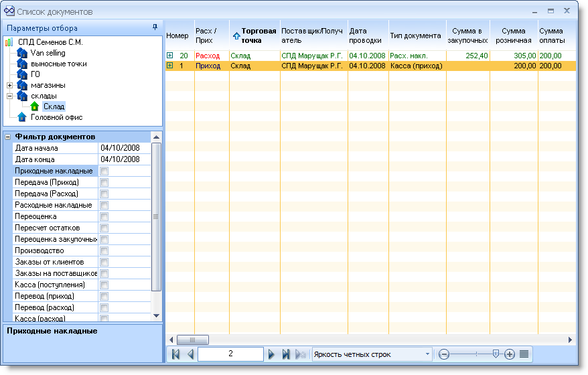This screenshot has width=588, height=375.
Task: Click the Тип документа column header
Action: 417,35
